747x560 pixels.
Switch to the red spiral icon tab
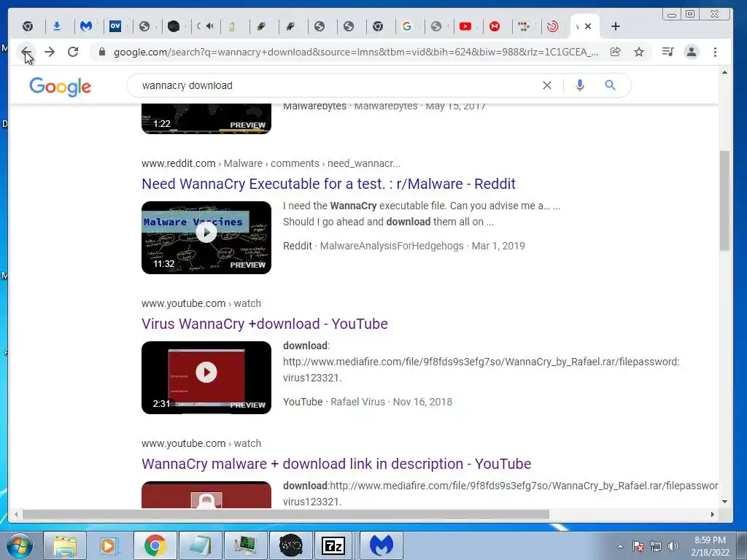click(553, 26)
